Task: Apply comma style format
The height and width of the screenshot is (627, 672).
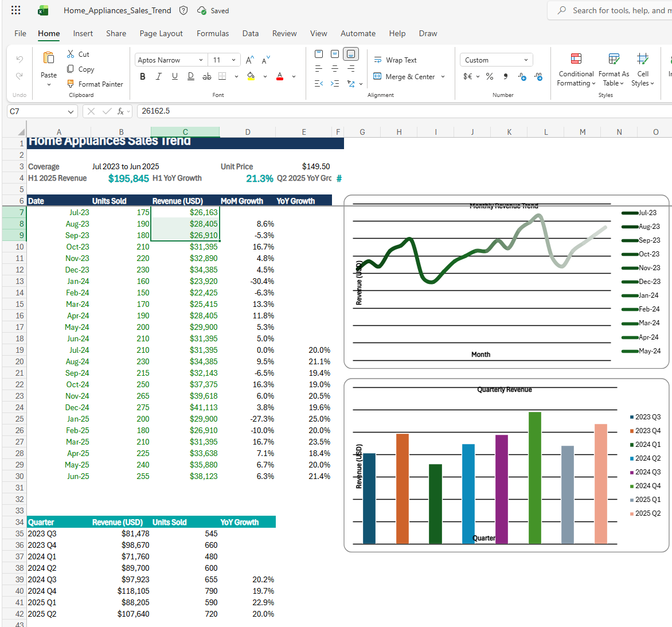Action: pyautogui.click(x=506, y=76)
